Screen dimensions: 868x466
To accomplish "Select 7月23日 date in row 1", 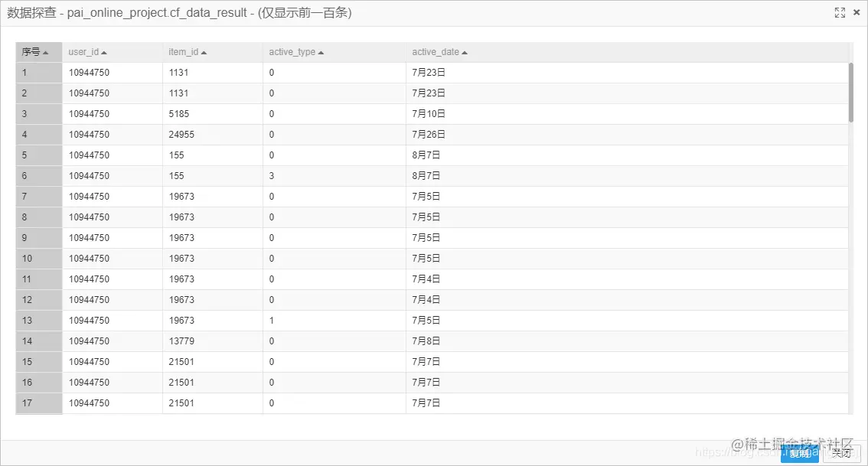I will point(627,73).
